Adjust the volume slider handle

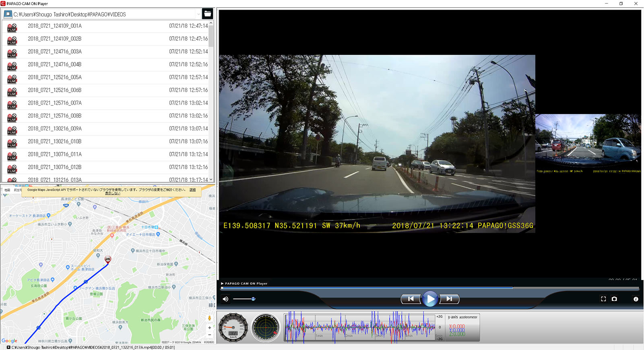[253, 299]
